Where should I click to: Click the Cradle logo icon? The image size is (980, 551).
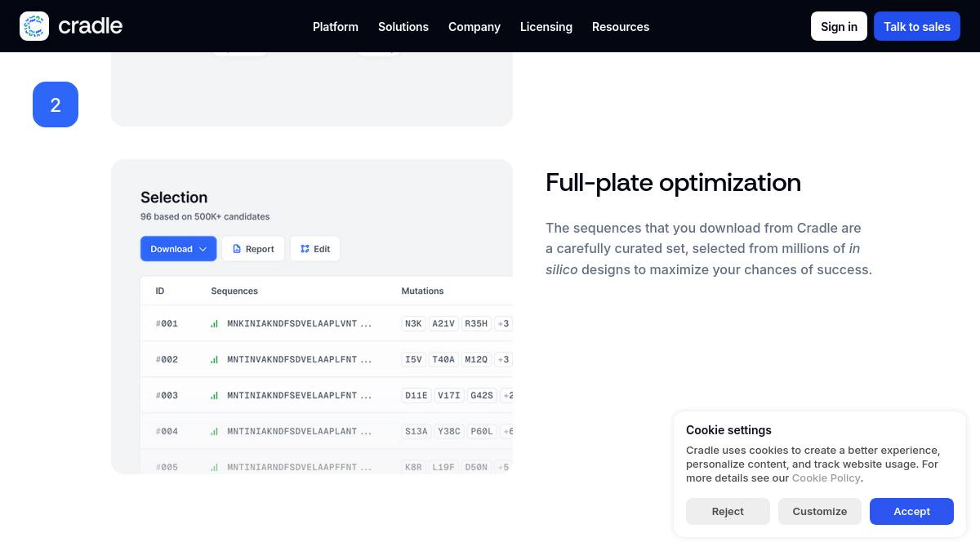[x=34, y=26]
